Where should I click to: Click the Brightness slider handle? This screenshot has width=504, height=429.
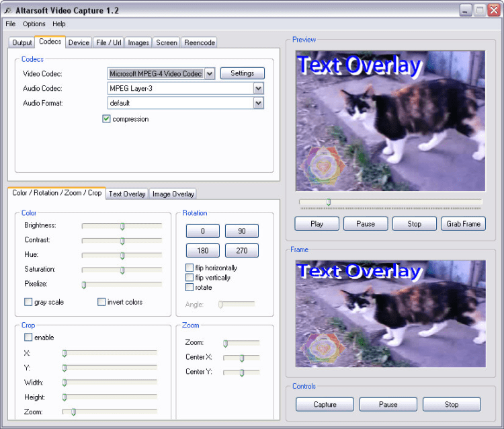pyautogui.click(x=122, y=227)
